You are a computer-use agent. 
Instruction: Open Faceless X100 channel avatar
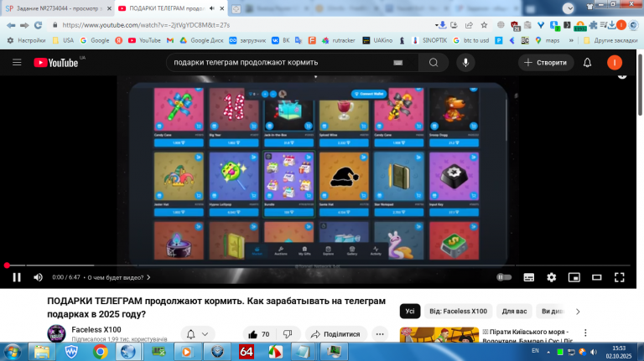click(56, 333)
